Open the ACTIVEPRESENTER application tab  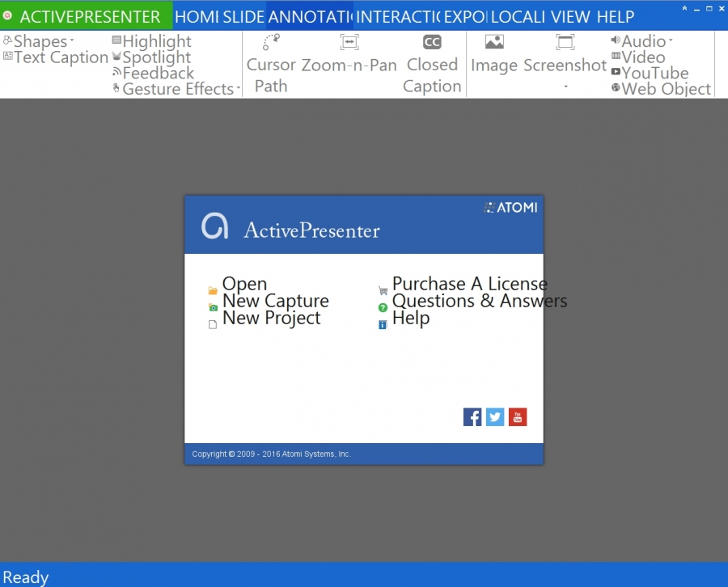click(87, 17)
